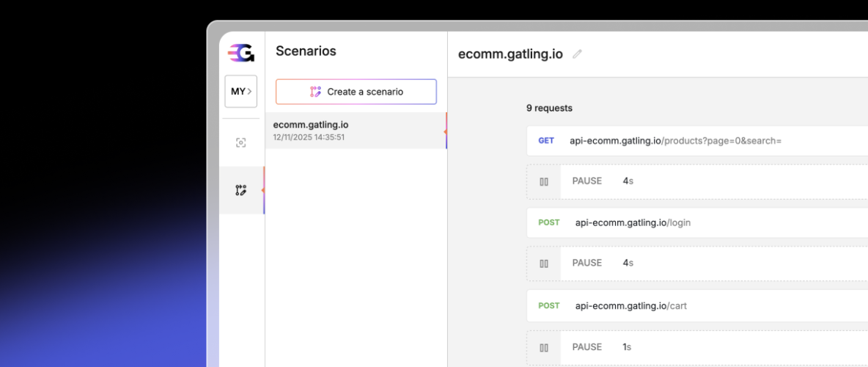Select the scenarios editor sidebar icon
This screenshot has height=367, width=868.
pos(240,190)
